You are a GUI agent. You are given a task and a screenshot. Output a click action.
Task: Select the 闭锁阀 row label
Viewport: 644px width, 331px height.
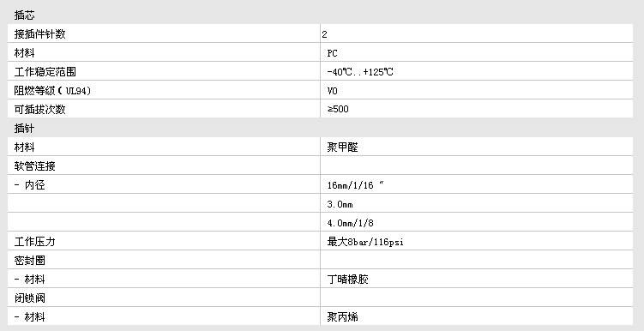pyautogui.click(x=29, y=298)
